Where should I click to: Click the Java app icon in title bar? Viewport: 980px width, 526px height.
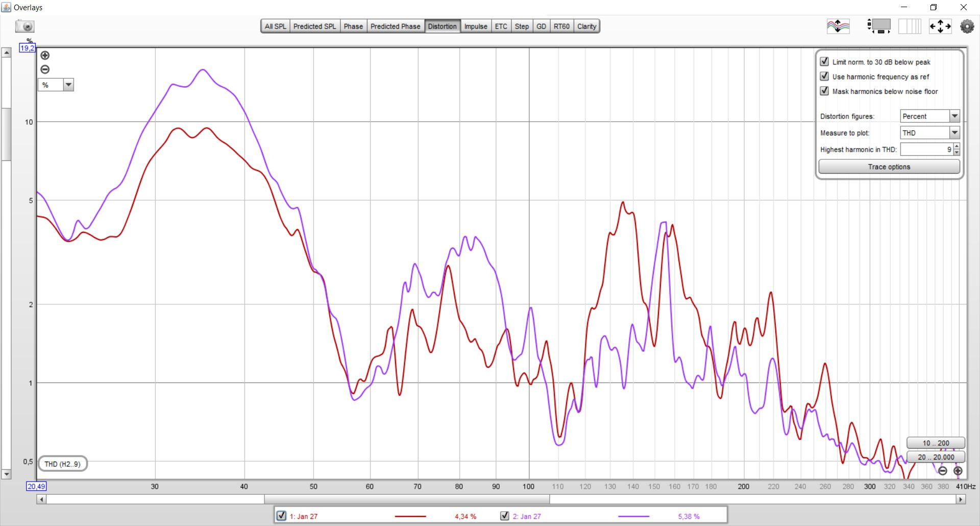[7, 7]
